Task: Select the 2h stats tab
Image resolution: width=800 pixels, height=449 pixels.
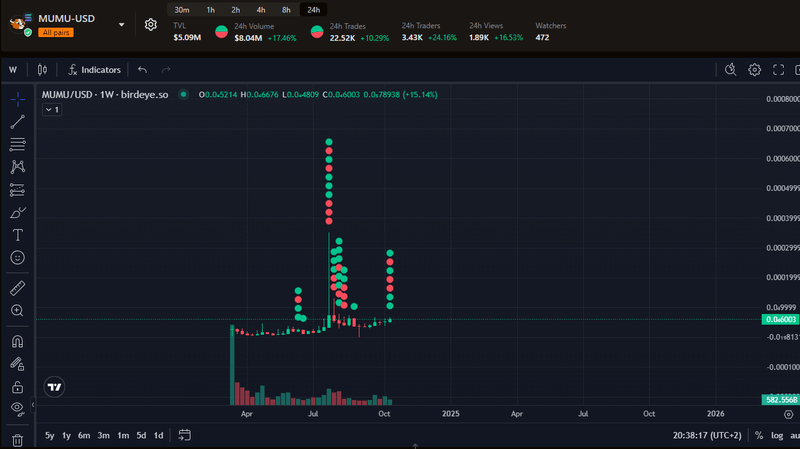Action: coord(235,10)
